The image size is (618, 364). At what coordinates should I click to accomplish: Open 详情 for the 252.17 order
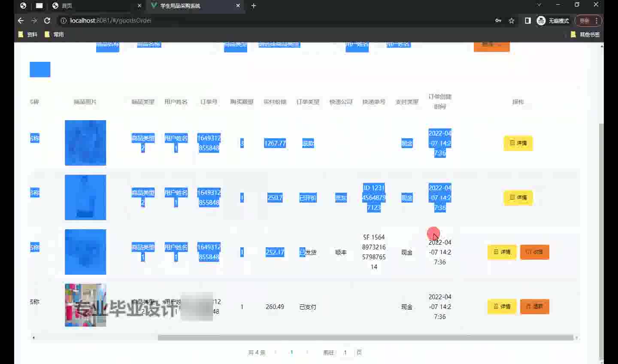point(502,252)
